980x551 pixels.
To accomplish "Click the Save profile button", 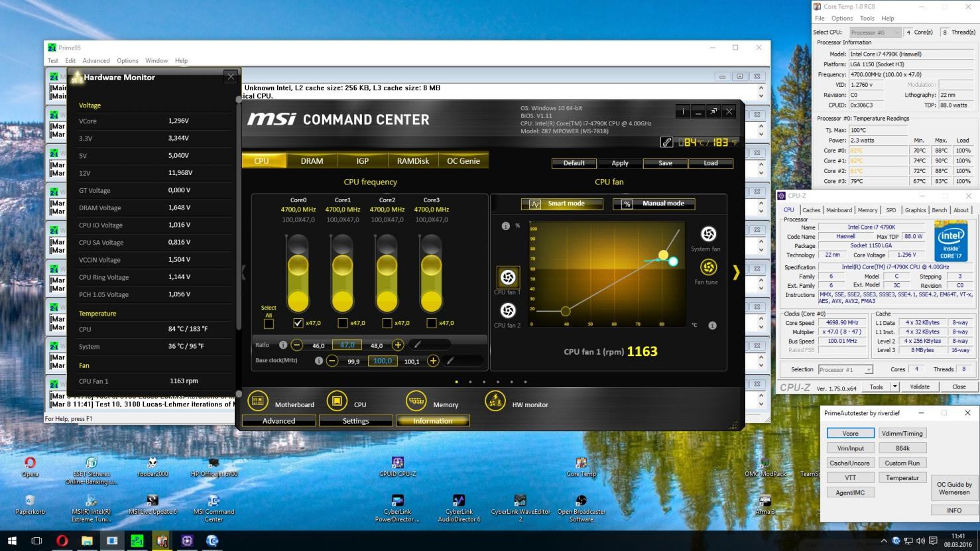I will pyautogui.click(x=665, y=163).
